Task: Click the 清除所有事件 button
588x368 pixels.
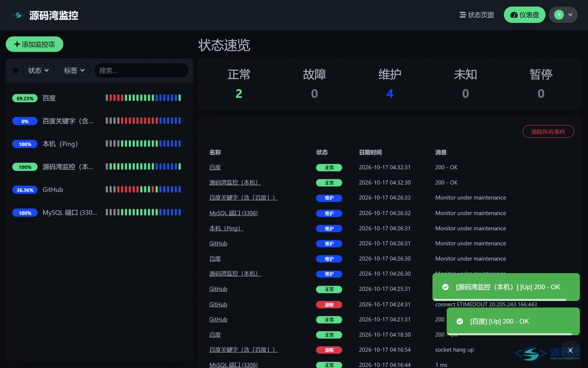Action: pyautogui.click(x=548, y=131)
